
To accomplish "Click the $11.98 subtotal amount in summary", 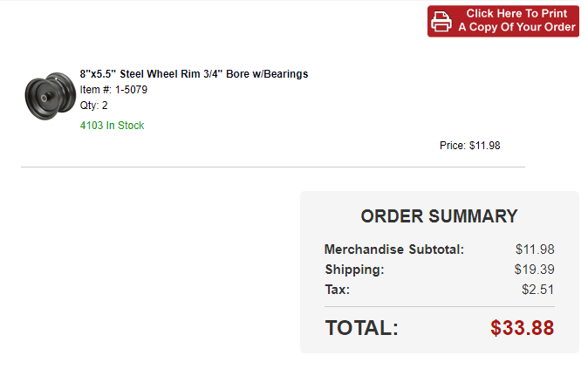I will (535, 249).
